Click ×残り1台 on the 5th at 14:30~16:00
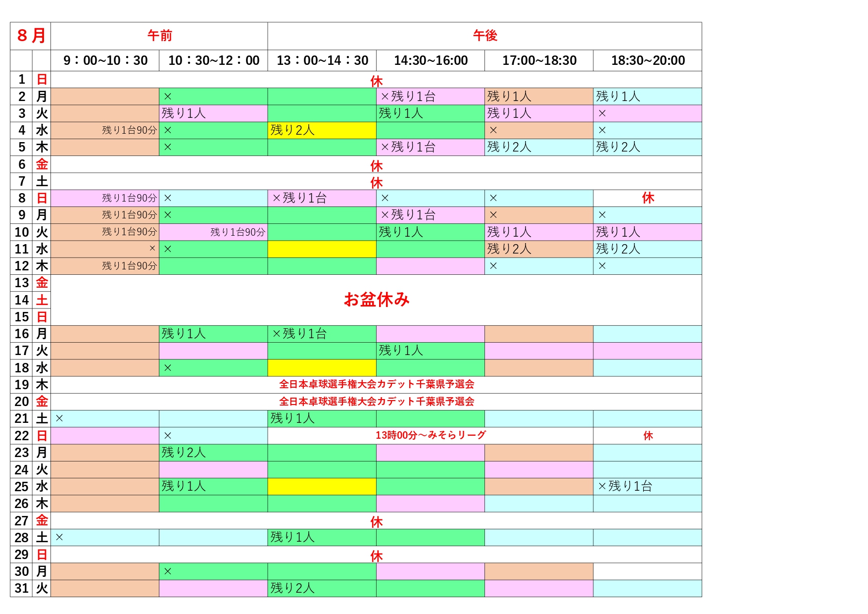The width and height of the screenshot is (868, 614). [x=408, y=147]
